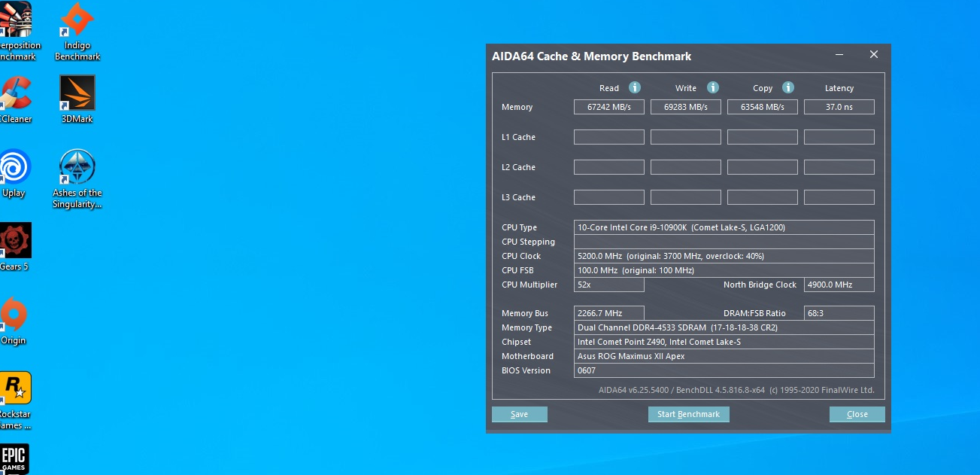Click the empty CPU Stepping field
This screenshot has height=475, width=980.
point(724,242)
